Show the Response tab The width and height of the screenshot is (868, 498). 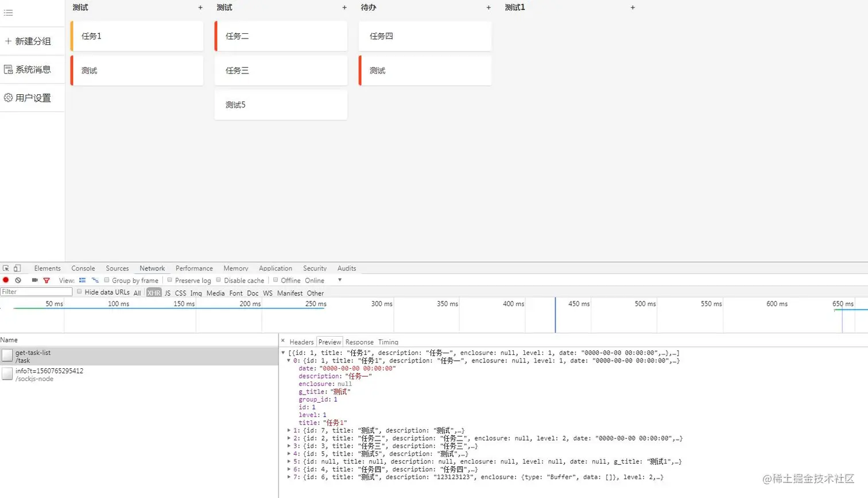[x=359, y=342]
